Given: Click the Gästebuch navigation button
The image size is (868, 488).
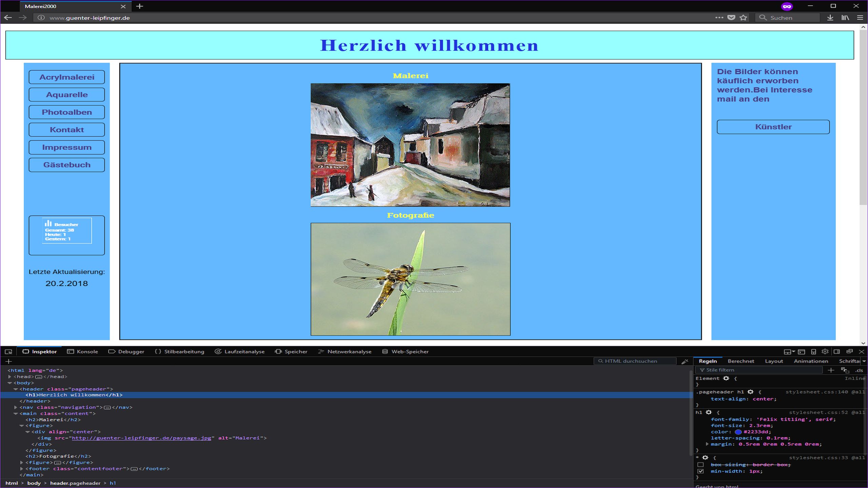Looking at the screenshot, I should (67, 165).
